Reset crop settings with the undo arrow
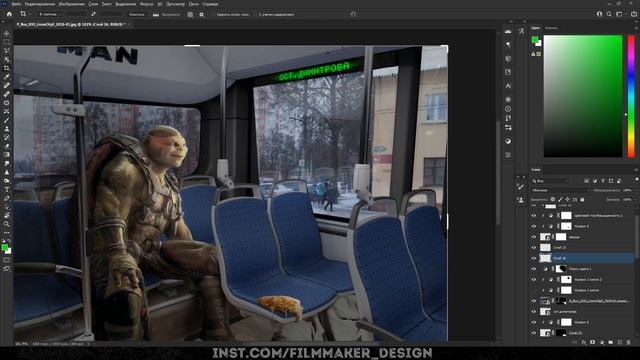Viewport: 640px width, 360px height. pyautogui.click(x=353, y=14)
